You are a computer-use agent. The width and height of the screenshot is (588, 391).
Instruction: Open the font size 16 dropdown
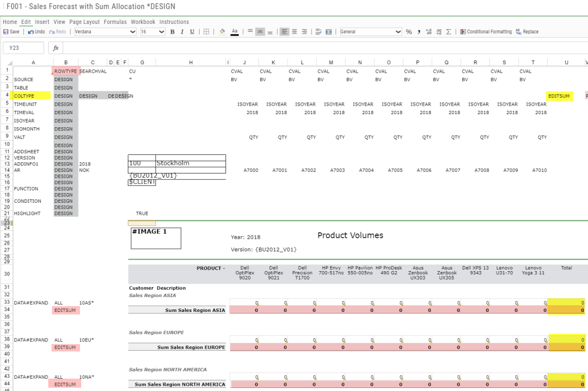[152, 31]
